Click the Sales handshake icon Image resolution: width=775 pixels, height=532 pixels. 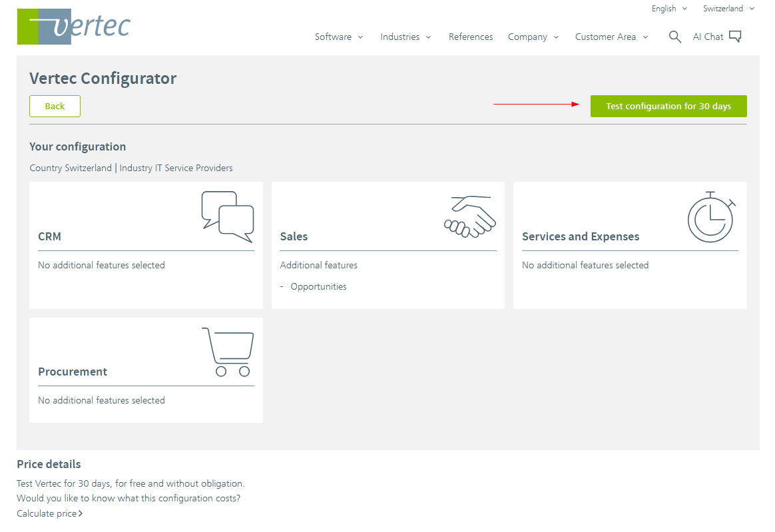470,216
